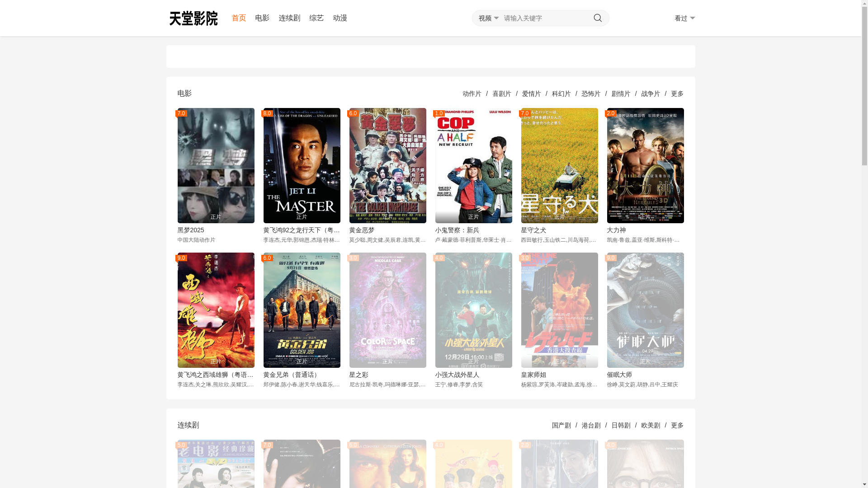The height and width of the screenshot is (488, 868).
Task: Open the Cop and a Half poster
Action: [474, 165]
